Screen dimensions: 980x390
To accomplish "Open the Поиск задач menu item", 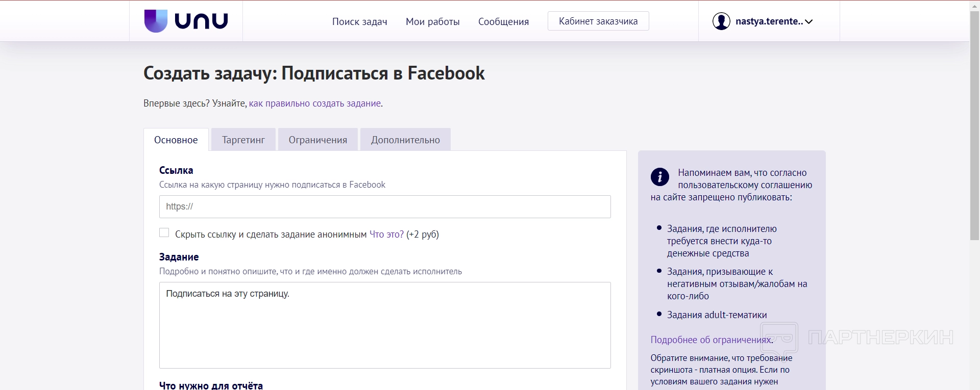I will [359, 21].
